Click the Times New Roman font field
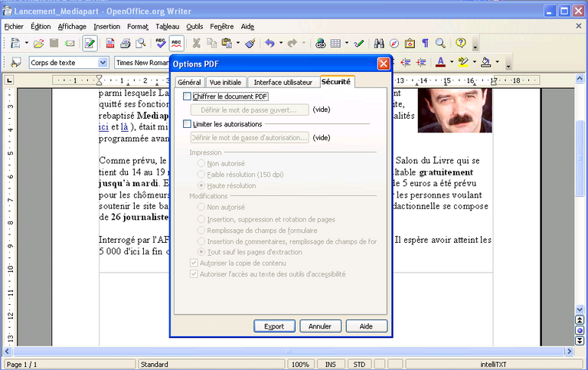 pyautogui.click(x=142, y=63)
